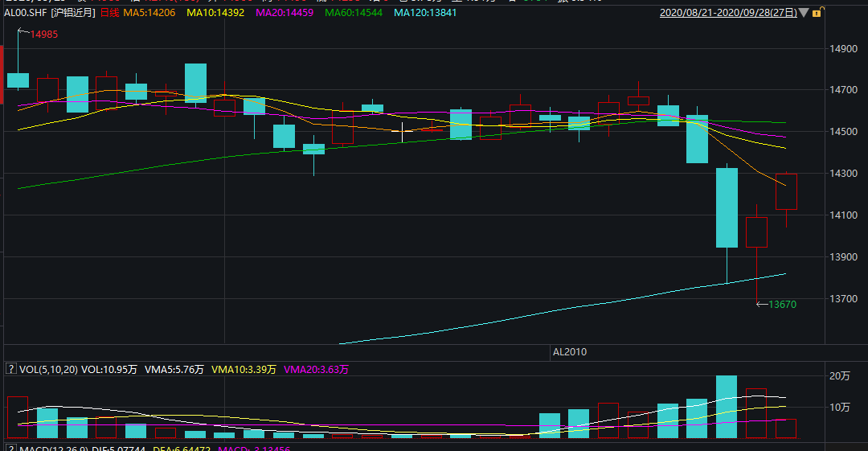
Task: Select the MA5:14206 moving average label
Action: [149, 13]
